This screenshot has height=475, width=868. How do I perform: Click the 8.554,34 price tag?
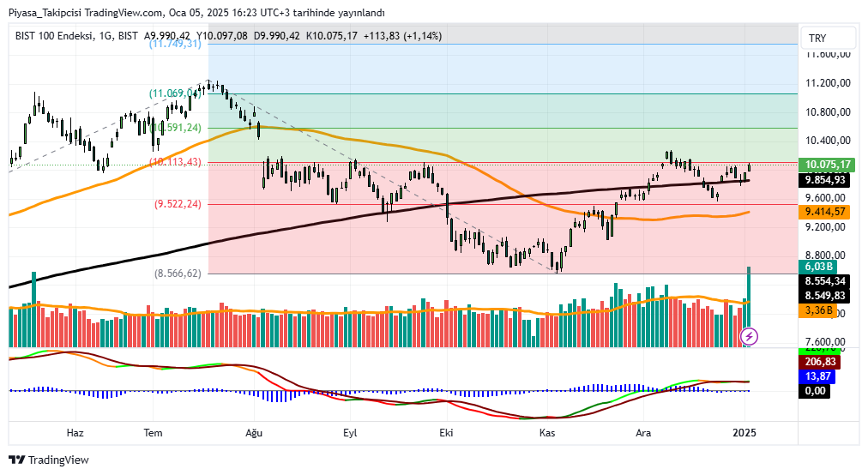click(x=825, y=281)
